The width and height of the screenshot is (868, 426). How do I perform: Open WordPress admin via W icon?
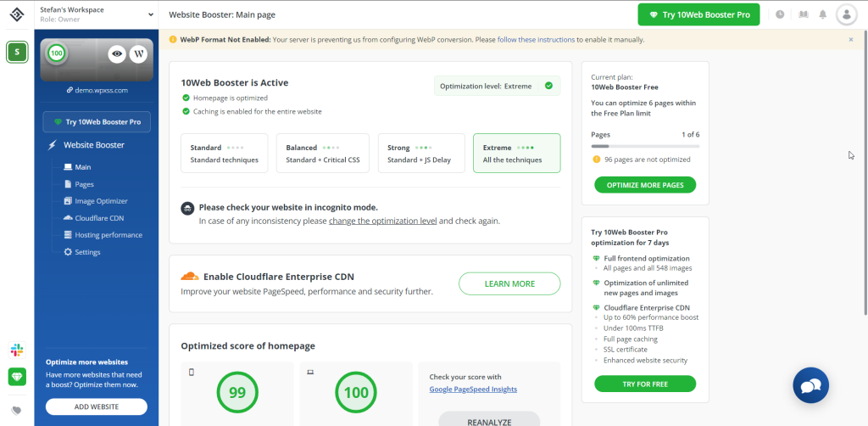[138, 53]
